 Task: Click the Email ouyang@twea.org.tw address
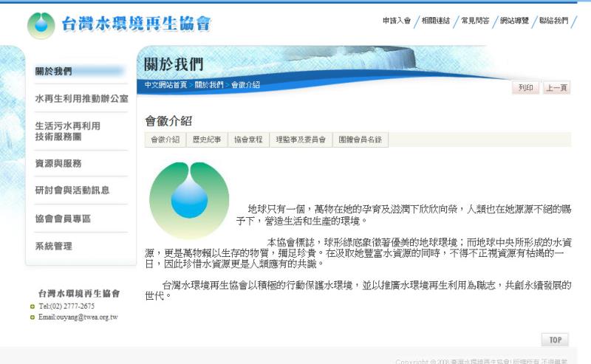click(x=78, y=317)
